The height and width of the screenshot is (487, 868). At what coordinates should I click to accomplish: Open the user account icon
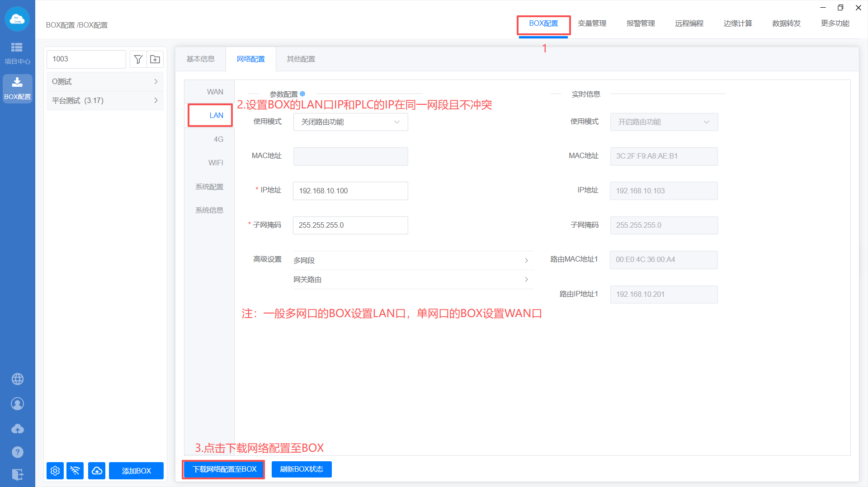click(18, 404)
